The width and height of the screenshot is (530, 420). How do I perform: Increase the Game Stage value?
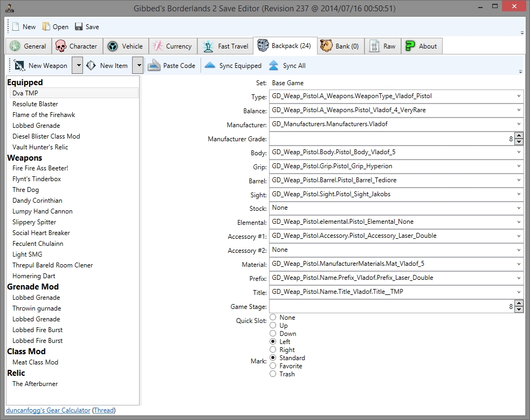click(x=519, y=304)
